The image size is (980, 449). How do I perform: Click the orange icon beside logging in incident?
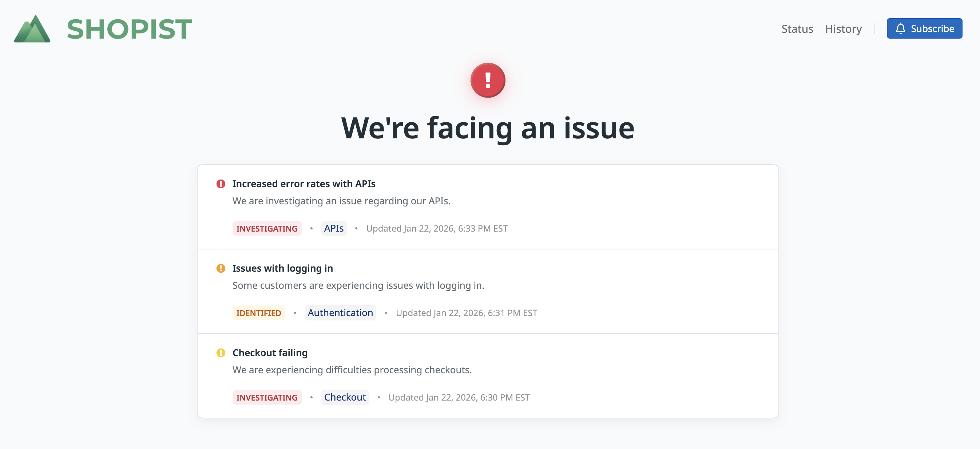221,268
